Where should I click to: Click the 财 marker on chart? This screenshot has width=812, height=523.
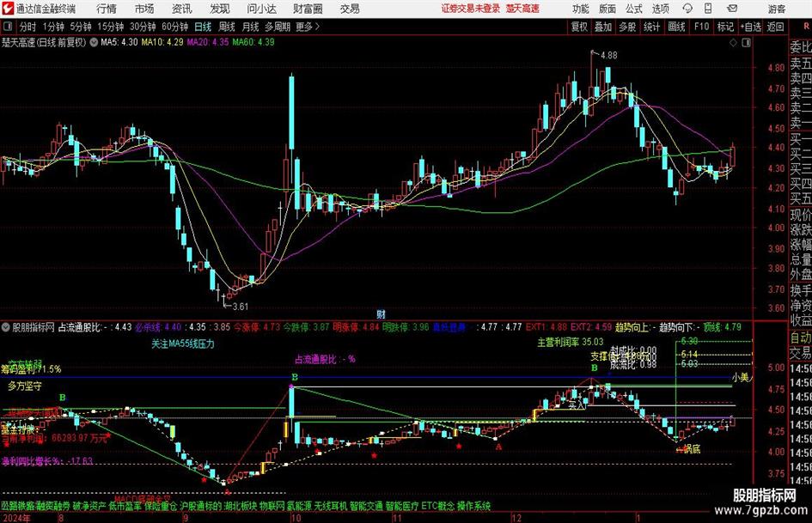coord(381,313)
